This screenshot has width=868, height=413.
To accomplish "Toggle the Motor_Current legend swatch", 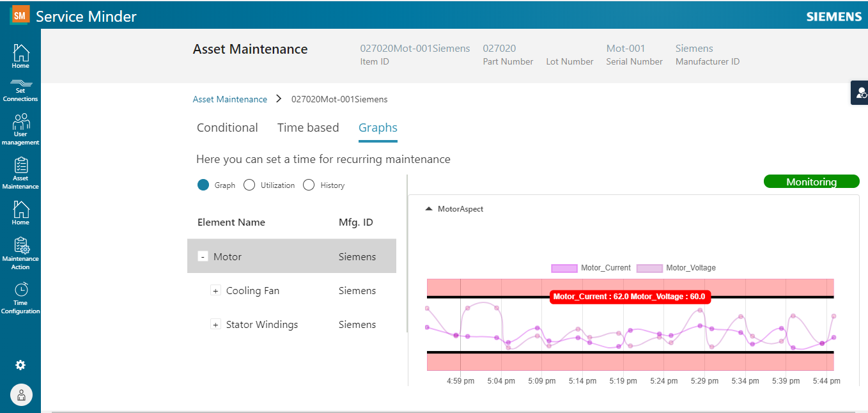I will tap(564, 268).
